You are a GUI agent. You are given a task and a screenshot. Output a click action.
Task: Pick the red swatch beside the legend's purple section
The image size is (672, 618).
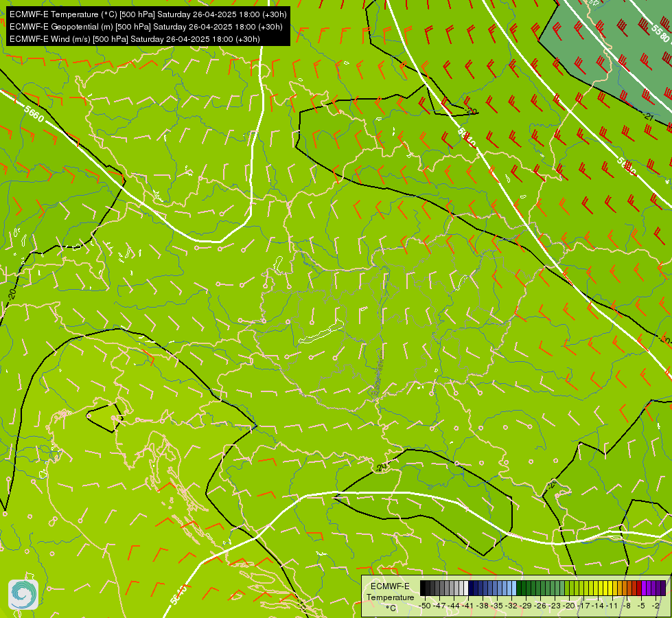640,588
